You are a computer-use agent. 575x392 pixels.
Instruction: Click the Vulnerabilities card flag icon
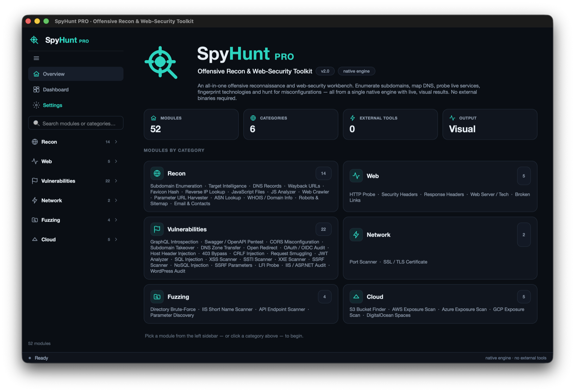[157, 229]
